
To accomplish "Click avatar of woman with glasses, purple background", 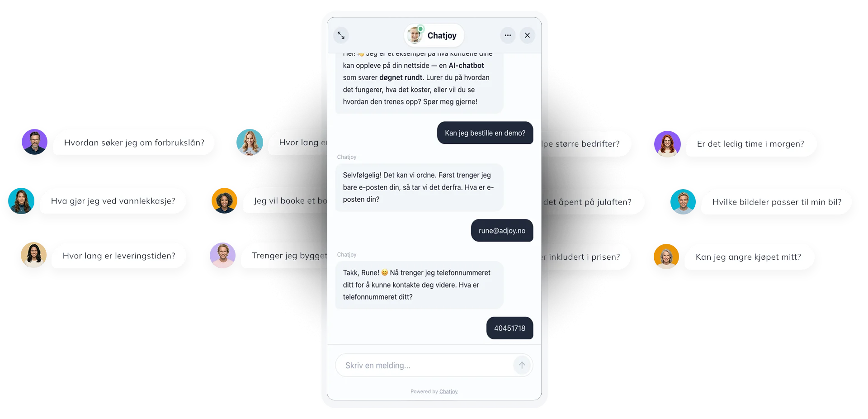I will [x=667, y=144].
